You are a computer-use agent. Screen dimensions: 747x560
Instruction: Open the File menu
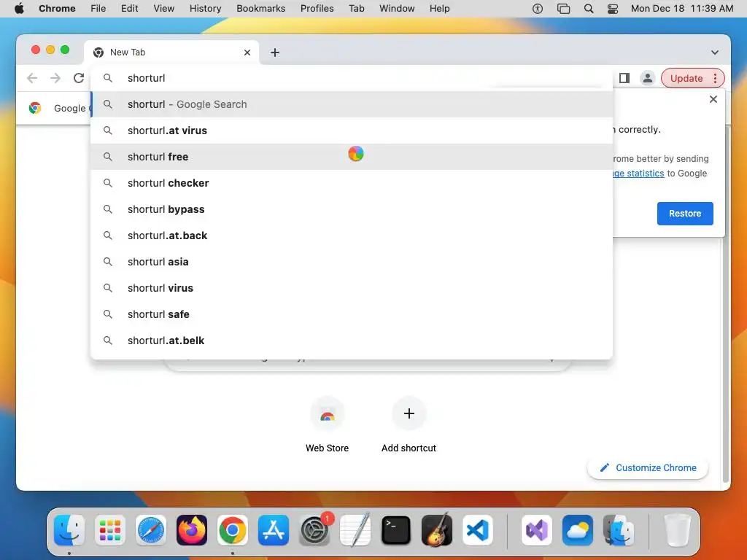click(x=98, y=8)
